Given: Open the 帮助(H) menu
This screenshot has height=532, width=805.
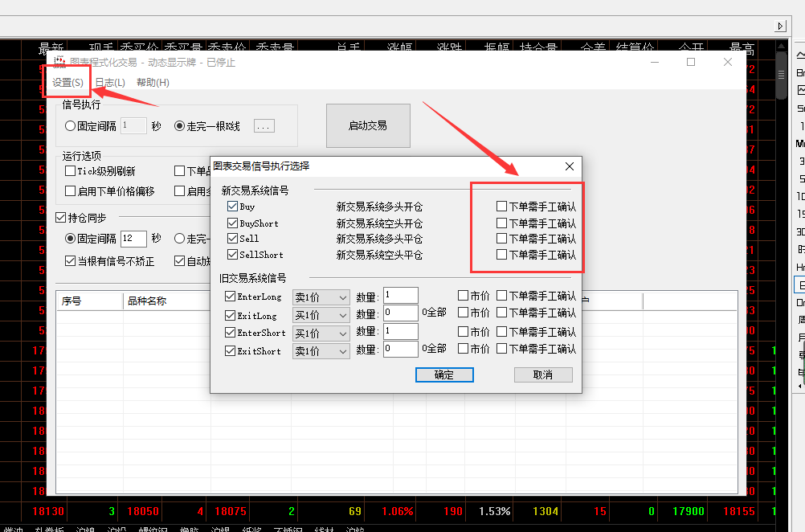Looking at the screenshot, I should click(153, 83).
